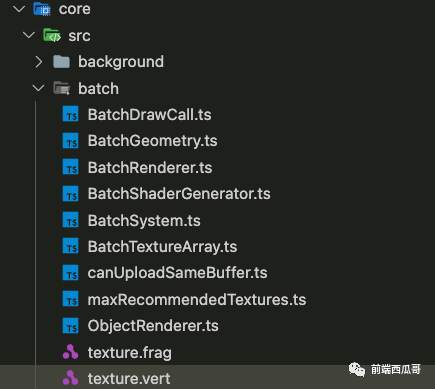Open BatchRenderer.ts file

tap(150, 167)
